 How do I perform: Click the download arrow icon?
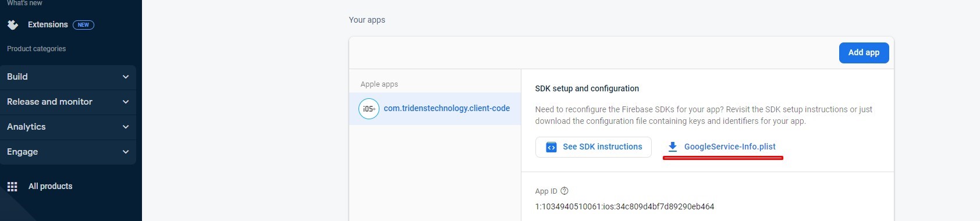pyautogui.click(x=673, y=147)
